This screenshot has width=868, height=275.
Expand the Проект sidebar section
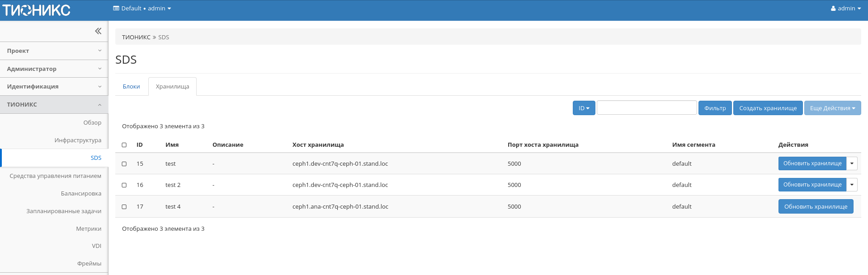coord(54,51)
